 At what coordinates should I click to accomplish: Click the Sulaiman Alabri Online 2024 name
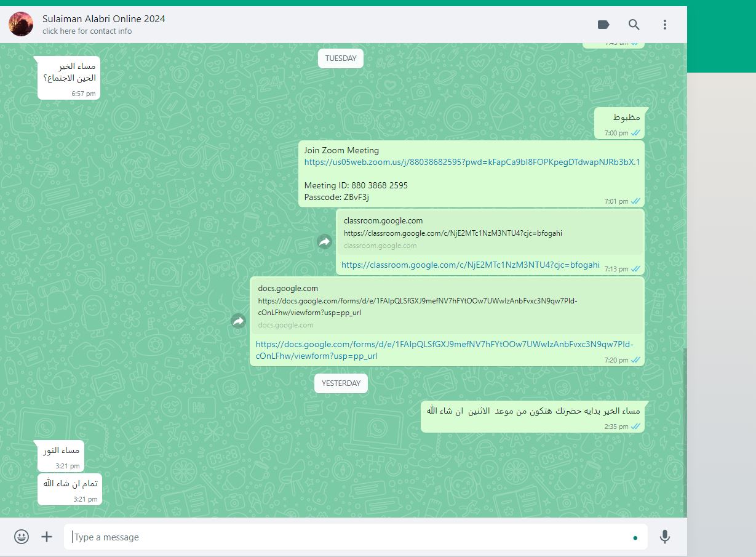(104, 18)
